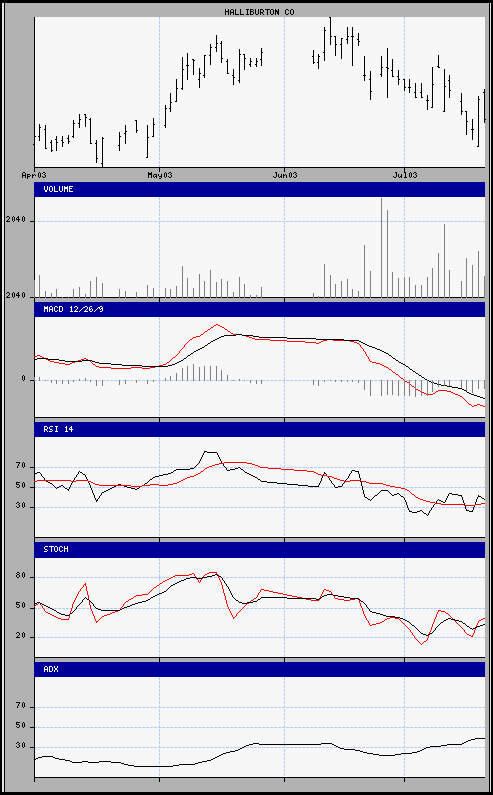Image resolution: width=493 pixels, height=795 pixels.
Task: Click the HALLIBURTON CO chart title
Action: click(259, 12)
